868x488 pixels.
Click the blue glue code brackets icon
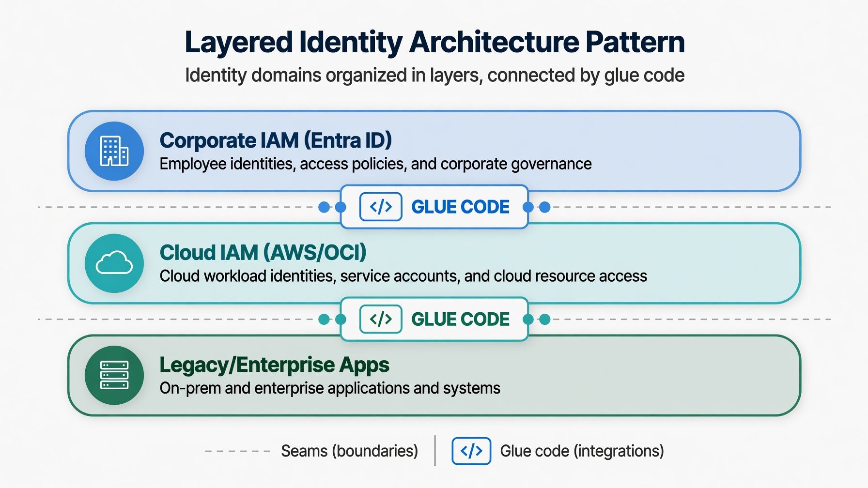(x=381, y=207)
